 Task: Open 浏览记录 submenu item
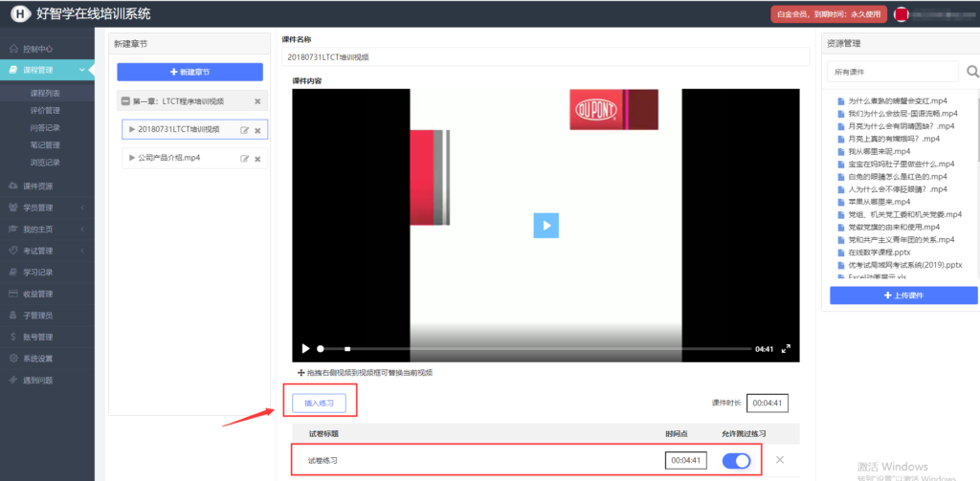click(45, 163)
